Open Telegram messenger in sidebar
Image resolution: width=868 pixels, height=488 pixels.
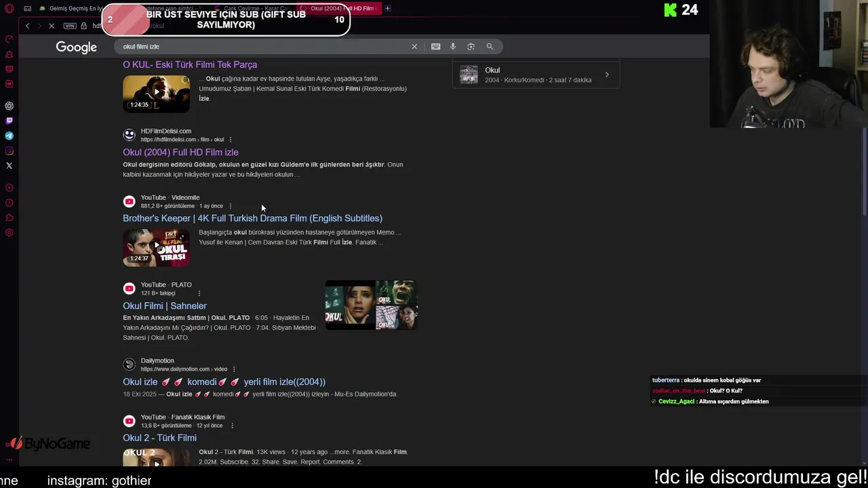point(9,136)
